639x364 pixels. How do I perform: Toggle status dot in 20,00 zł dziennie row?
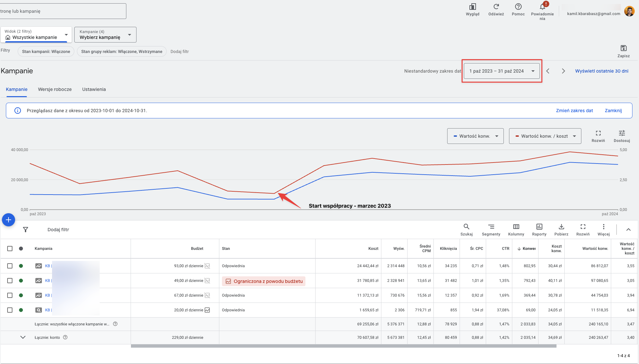(21, 310)
